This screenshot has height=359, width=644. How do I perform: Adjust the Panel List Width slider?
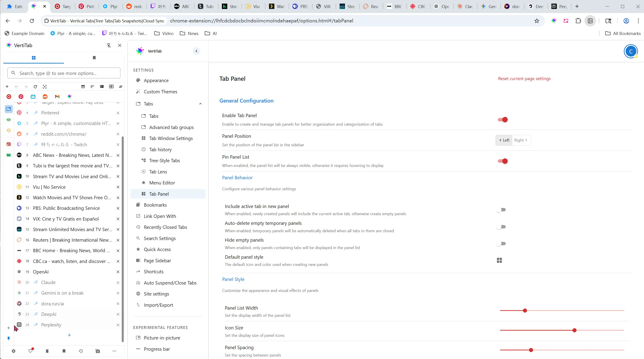point(562,311)
